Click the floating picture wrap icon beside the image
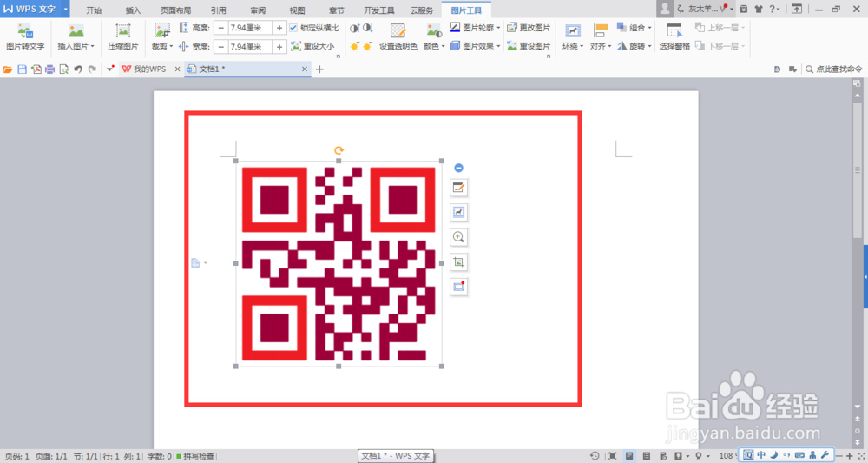Viewport: 868px width, 463px height. 458,212
